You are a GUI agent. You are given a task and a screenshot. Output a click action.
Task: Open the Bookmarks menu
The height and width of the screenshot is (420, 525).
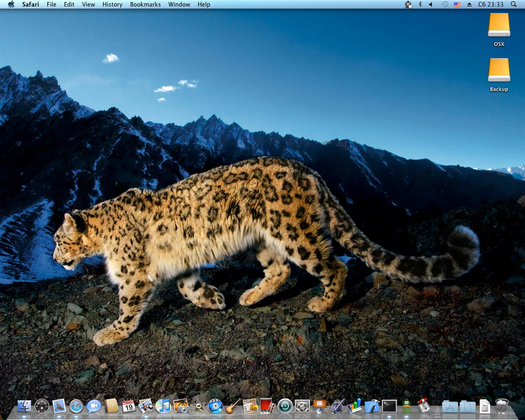pyautogui.click(x=145, y=4)
